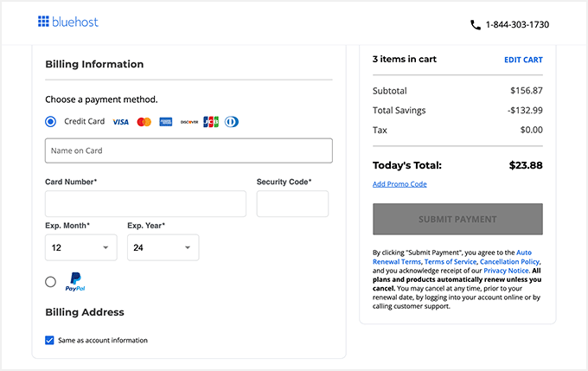Open the Exp. Month dropdown
Image resolution: width=588 pixels, height=371 pixels.
point(80,247)
